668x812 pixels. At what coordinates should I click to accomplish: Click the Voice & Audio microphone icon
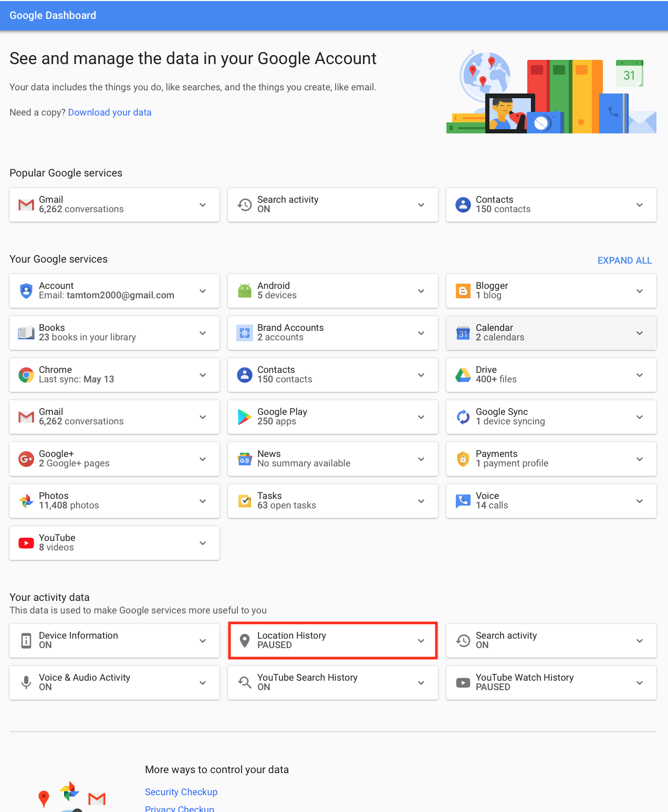click(x=26, y=683)
